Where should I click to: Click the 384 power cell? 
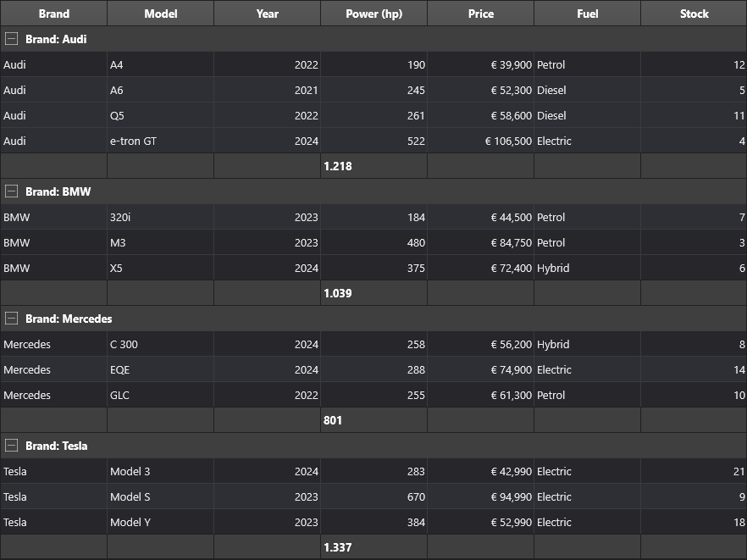point(374,522)
